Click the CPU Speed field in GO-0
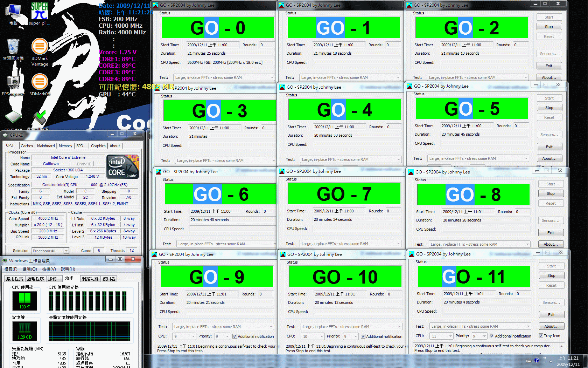 pos(230,62)
